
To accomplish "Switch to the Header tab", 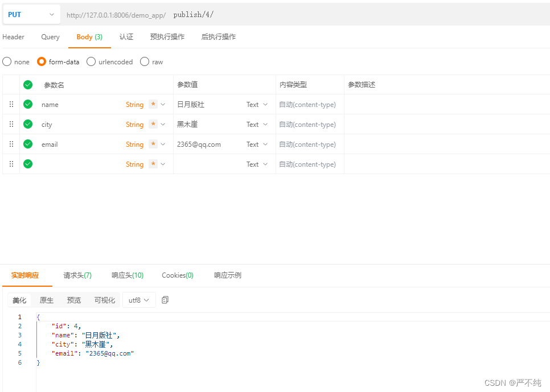I will click(x=13, y=37).
